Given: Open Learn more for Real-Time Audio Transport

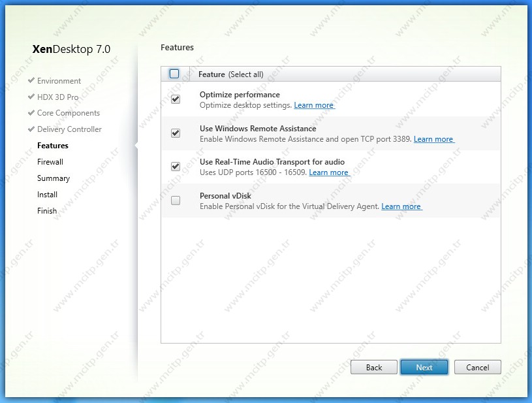Looking at the screenshot, I should [x=329, y=172].
